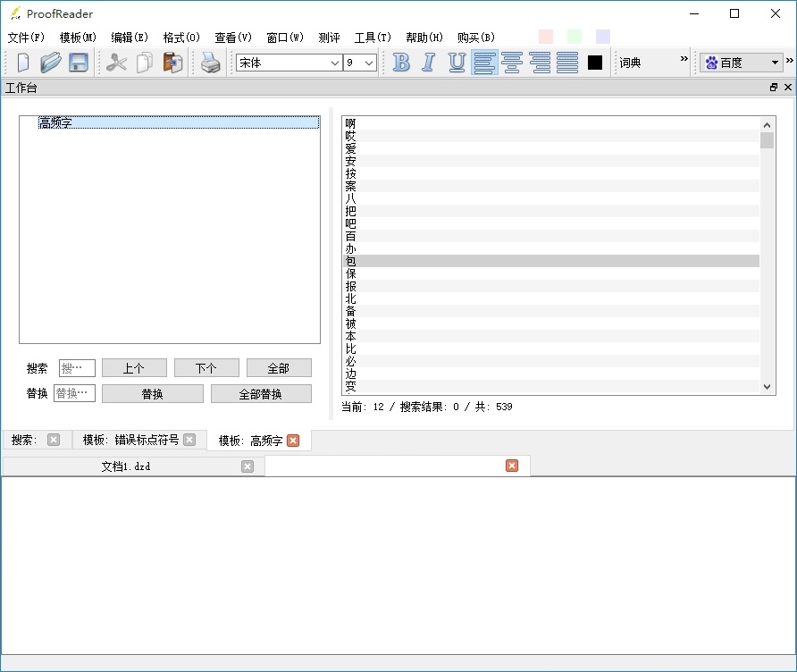Viewport: 797px width, 672px height.
Task: Center-align the text
Action: tap(512, 63)
